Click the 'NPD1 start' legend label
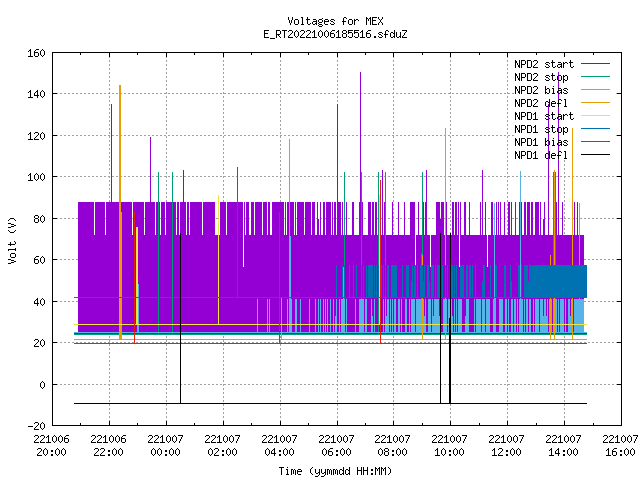This screenshot has height=480, width=640. (x=544, y=116)
